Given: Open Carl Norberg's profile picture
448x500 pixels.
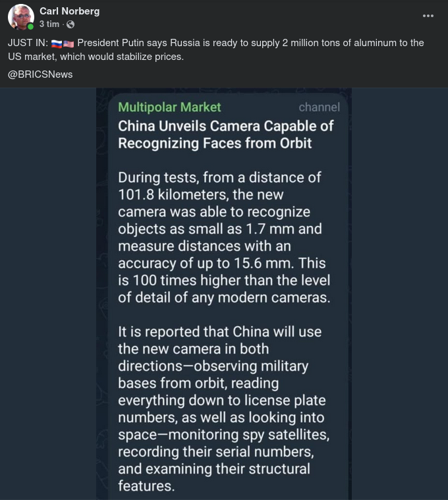Looking at the screenshot, I should tap(20, 17).
